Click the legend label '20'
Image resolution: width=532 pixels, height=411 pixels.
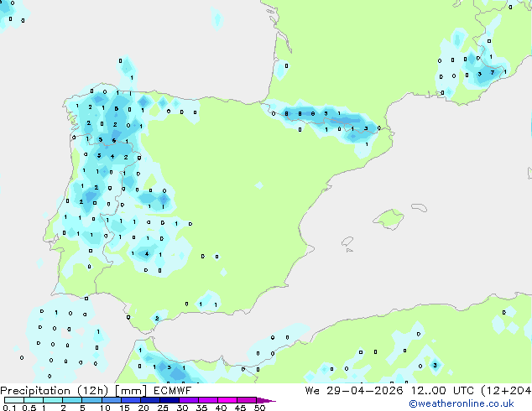pos(143,408)
